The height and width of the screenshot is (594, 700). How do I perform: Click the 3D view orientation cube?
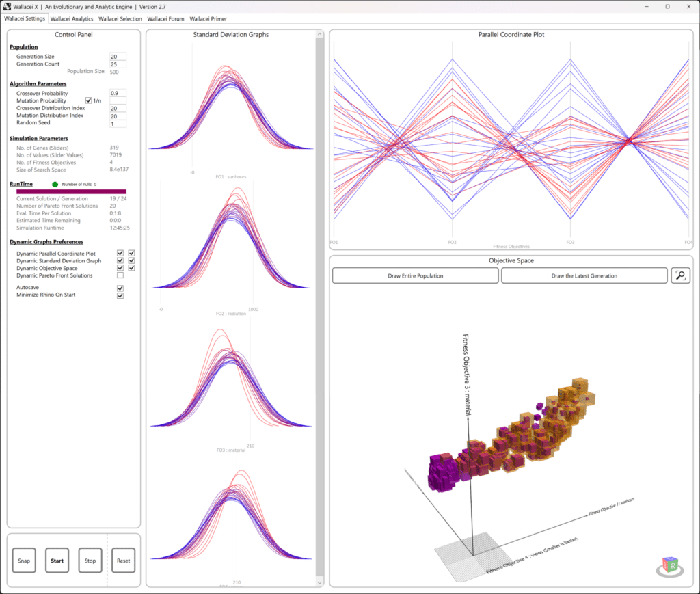tap(670, 566)
